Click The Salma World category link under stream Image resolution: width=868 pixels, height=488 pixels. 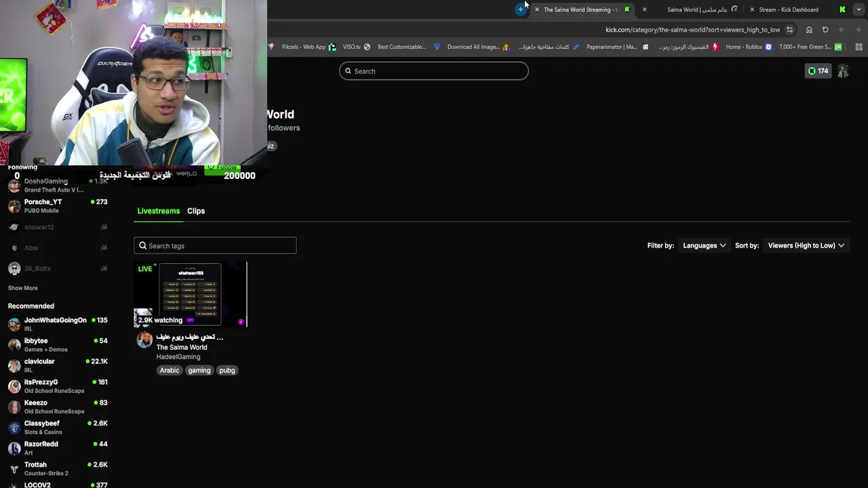pos(182,347)
